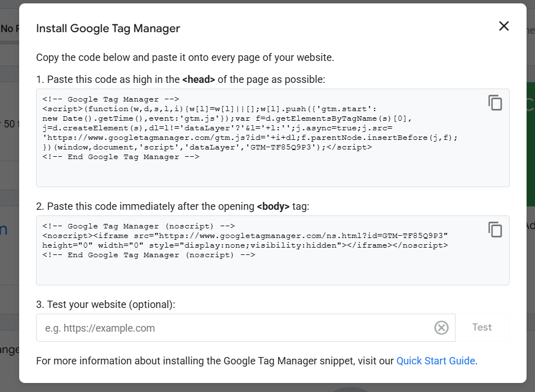Click the bold <body> text in step 2

coord(273,206)
